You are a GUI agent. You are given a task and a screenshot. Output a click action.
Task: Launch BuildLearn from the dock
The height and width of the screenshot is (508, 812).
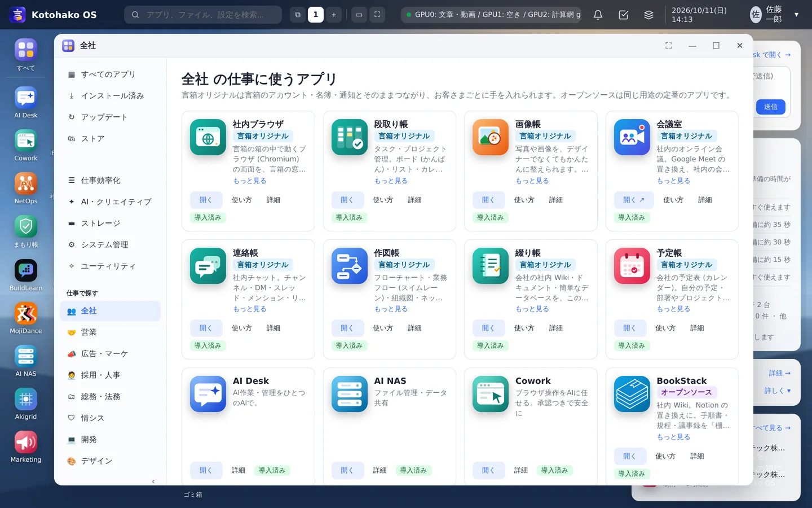point(26,270)
